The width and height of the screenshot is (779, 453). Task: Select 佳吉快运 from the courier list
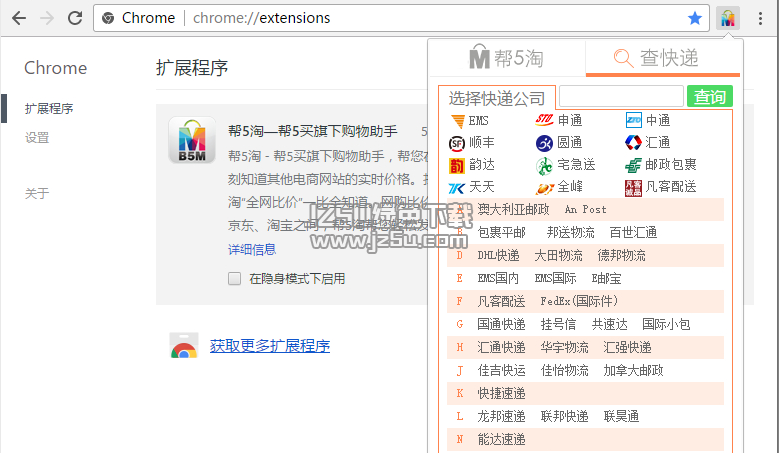pos(501,370)
